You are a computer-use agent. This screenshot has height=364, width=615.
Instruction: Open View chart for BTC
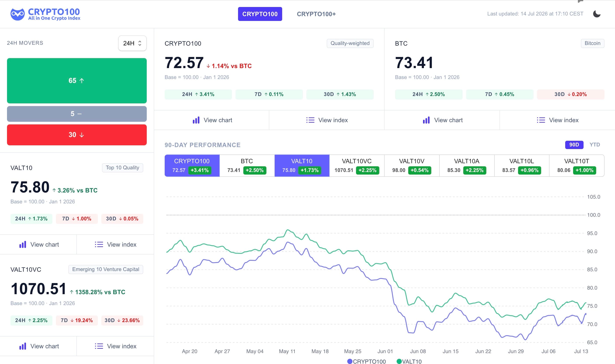442,120
